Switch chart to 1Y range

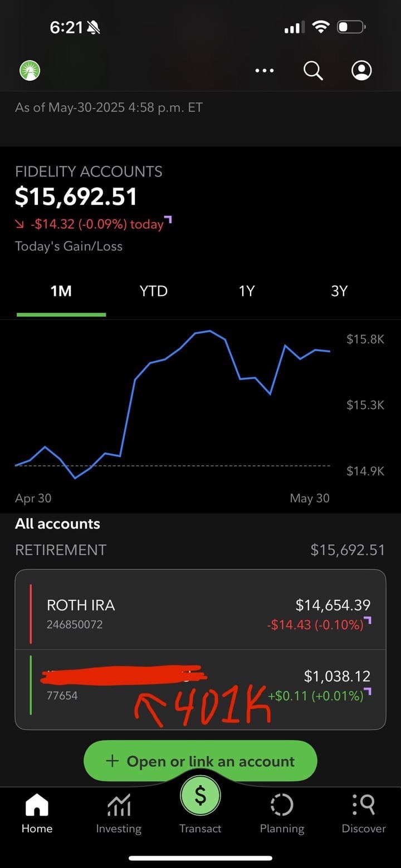coord(247,291)
